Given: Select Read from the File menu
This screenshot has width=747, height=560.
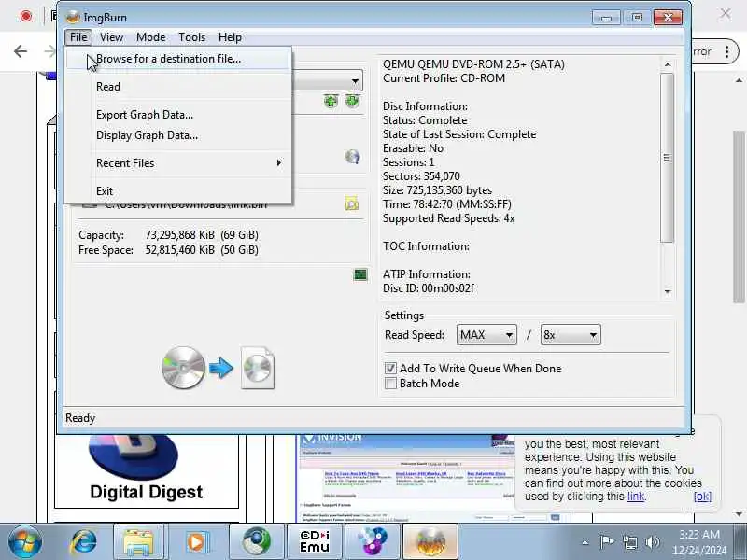Looking at the screenshot, I should click(177, 87).
